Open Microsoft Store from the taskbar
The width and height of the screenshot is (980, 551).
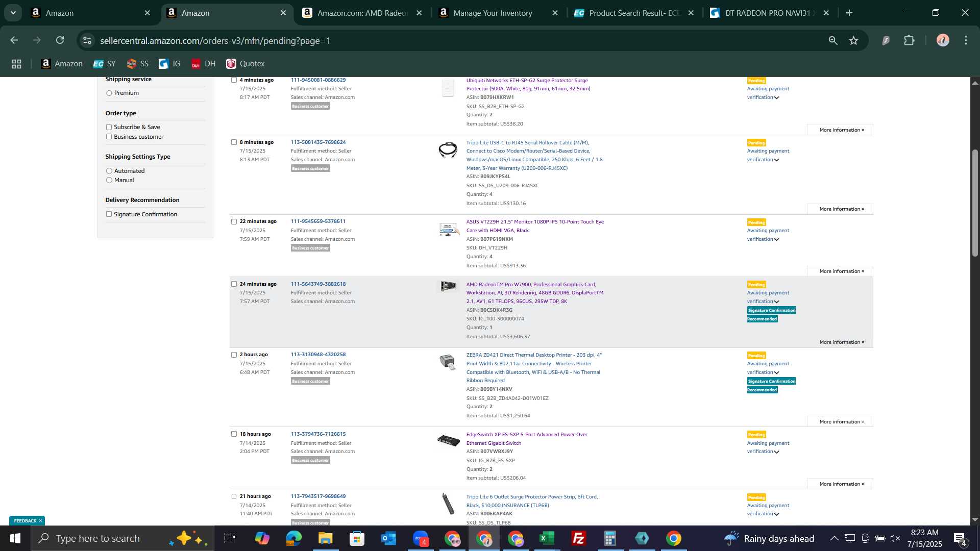click(357, 538)
